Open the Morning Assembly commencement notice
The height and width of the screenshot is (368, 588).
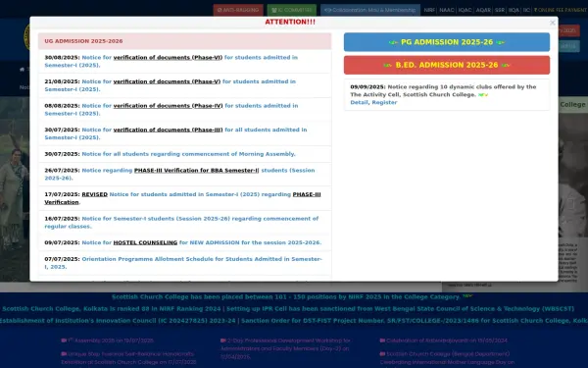point(188,154)
